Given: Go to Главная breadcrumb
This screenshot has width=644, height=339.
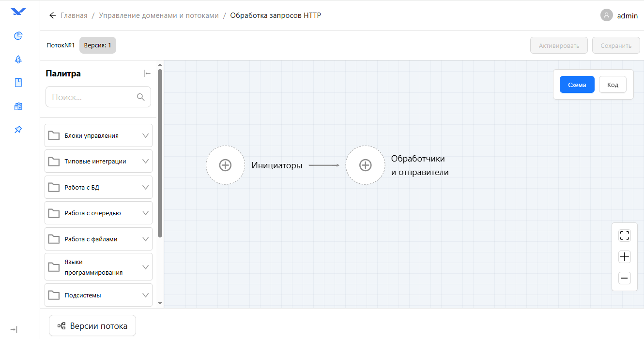Looking at the screenshot, I should point(74,15).
